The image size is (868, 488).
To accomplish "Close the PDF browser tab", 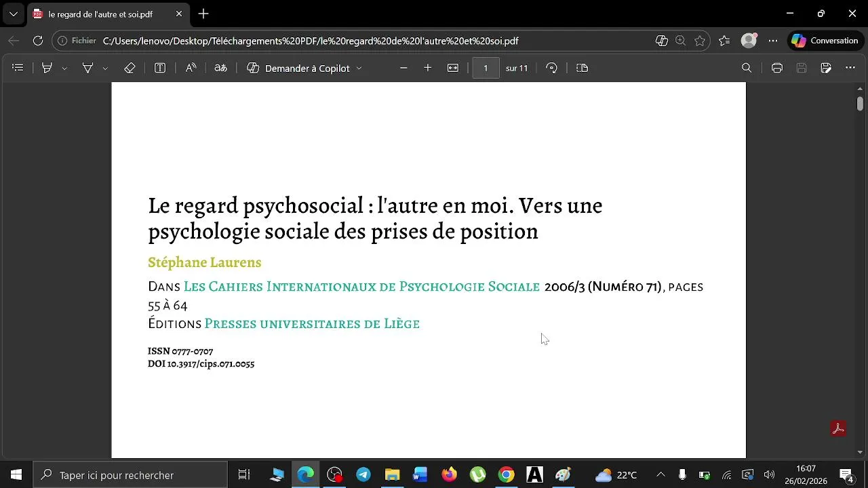I will coord(179,14).
